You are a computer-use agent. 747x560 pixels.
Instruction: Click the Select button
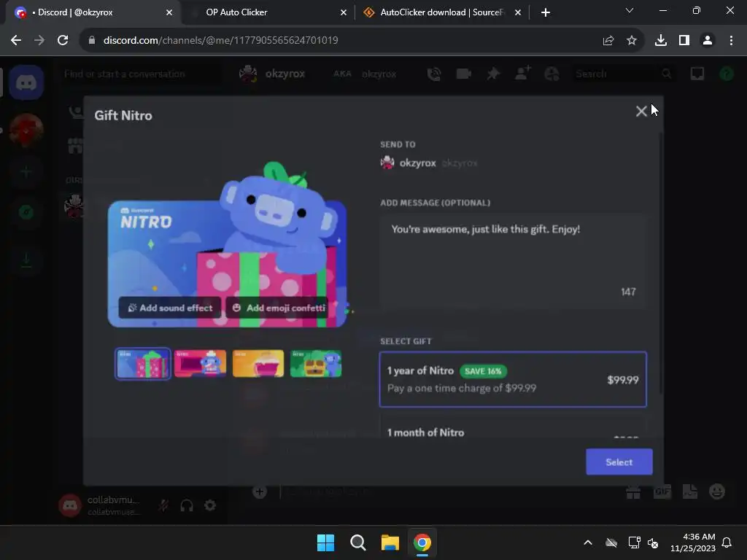coord(619,462)
